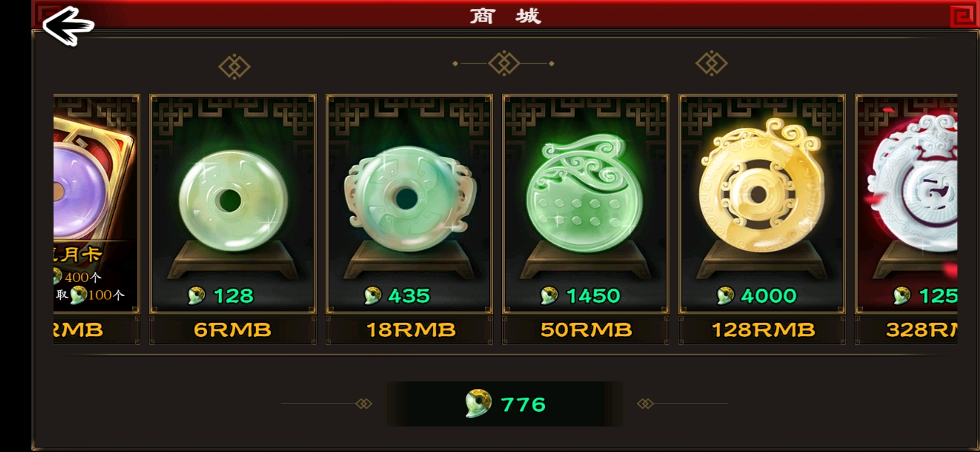Click the center diamond ornament tab
Viewport: 980px width, 452px height.
tap(504, 63)
